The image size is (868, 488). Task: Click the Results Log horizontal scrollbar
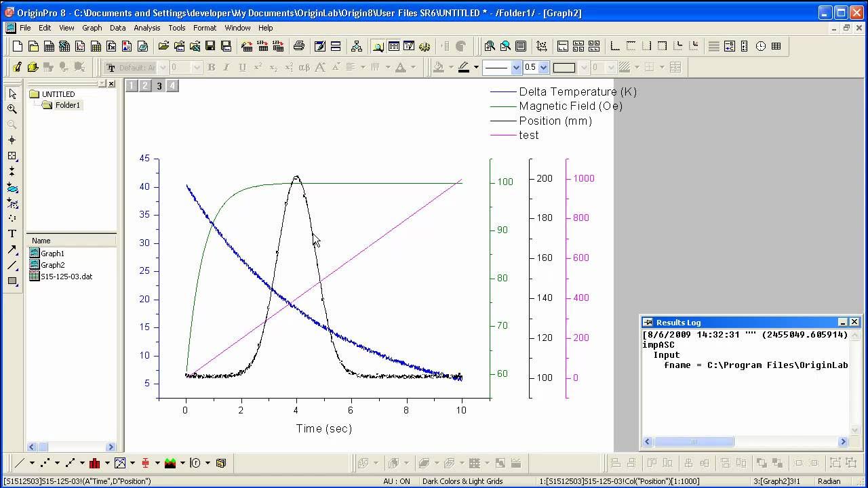point(745,441)
